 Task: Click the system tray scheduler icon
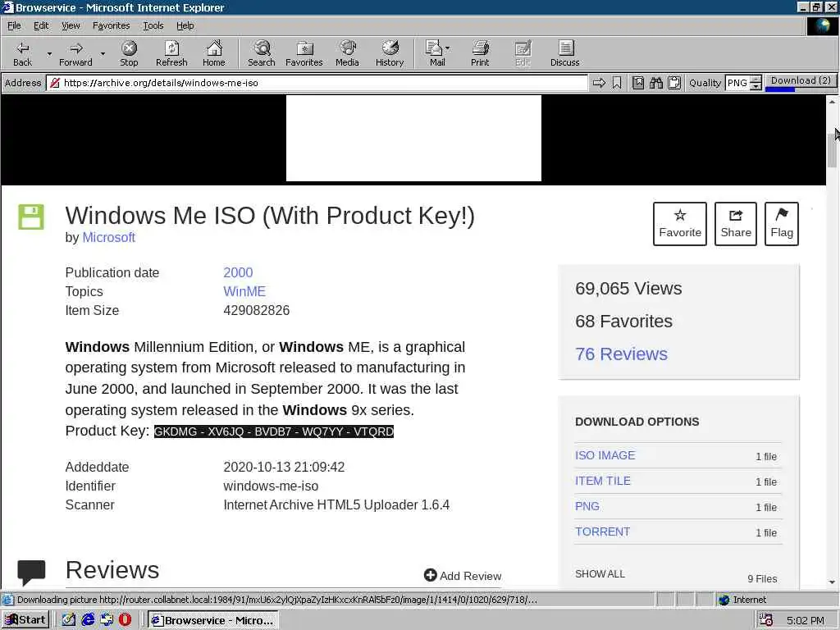(x=766, y=620)
